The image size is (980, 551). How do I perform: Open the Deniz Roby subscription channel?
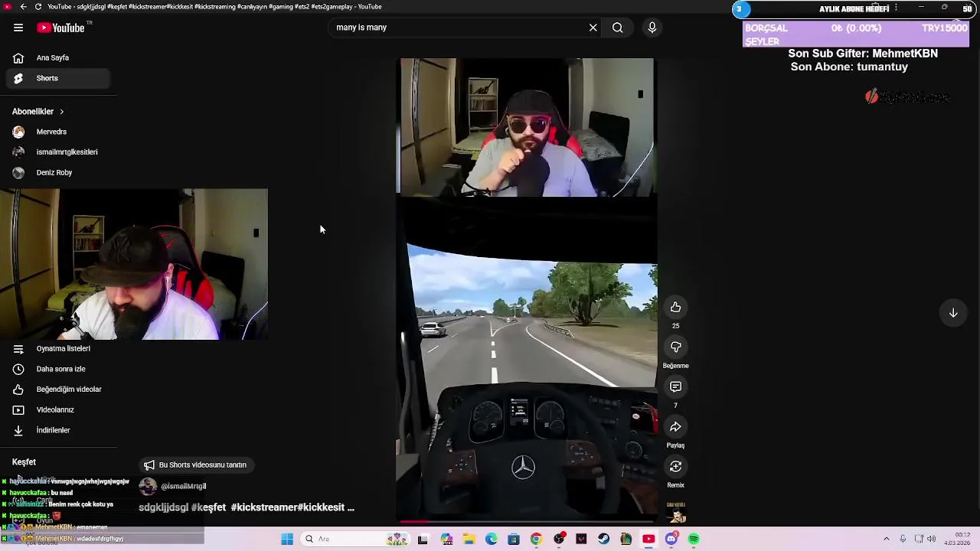58,173
